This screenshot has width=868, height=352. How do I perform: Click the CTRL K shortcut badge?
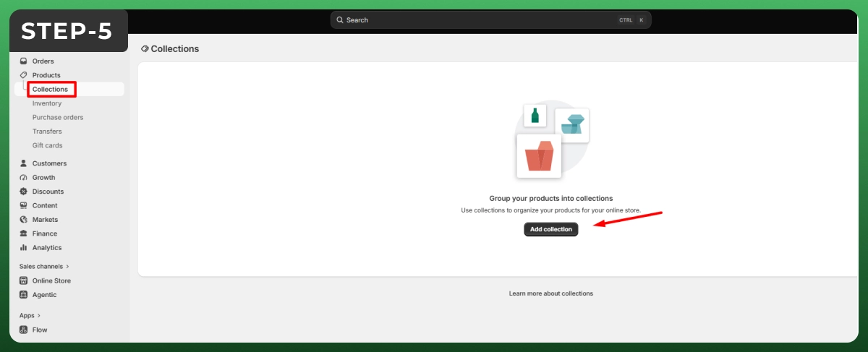click(x=632, y=20)
